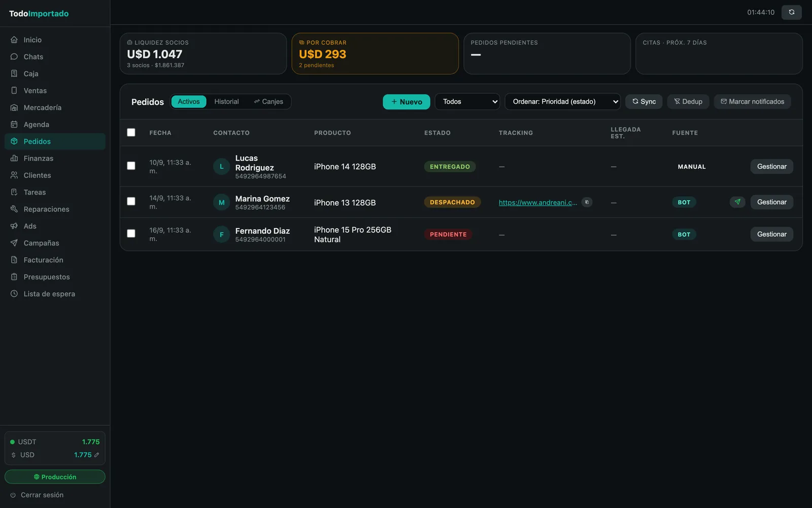The height and width of the screenshot is (508, 812).
Task: Tick the checkbox in Lucas Rodriguez's row
Action: pos(131,166)
